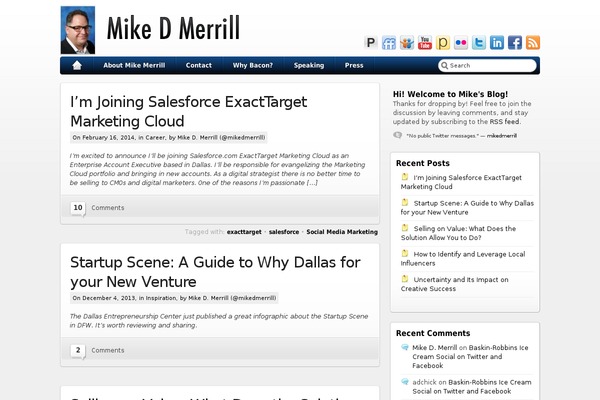The width and height of the screenshot is (600, 400).
Task: Subscribe via the orange RSS icon
Action: click(533, 42)
